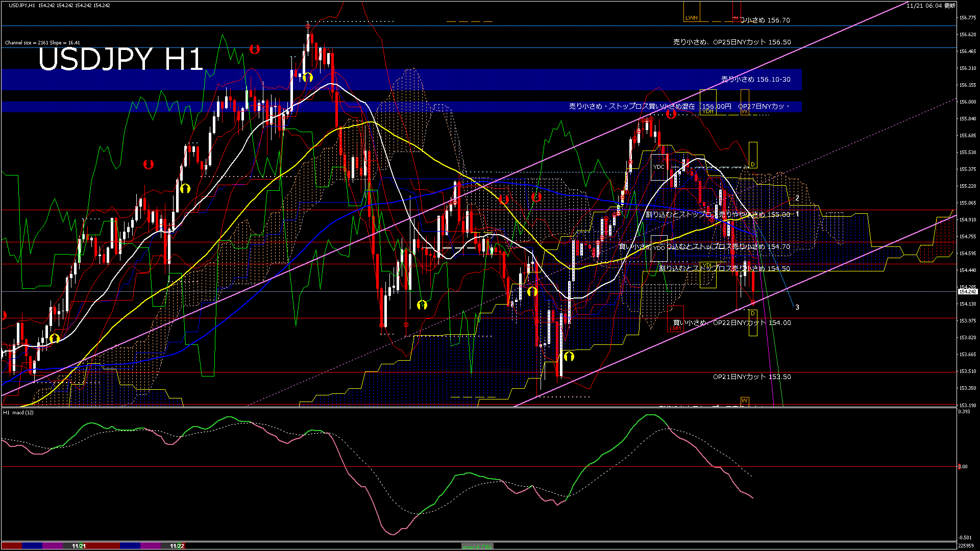Screen dimensions: 980x551
Task: Click the USDJPY,H1 symbol header text
Action: pos(22,5)
